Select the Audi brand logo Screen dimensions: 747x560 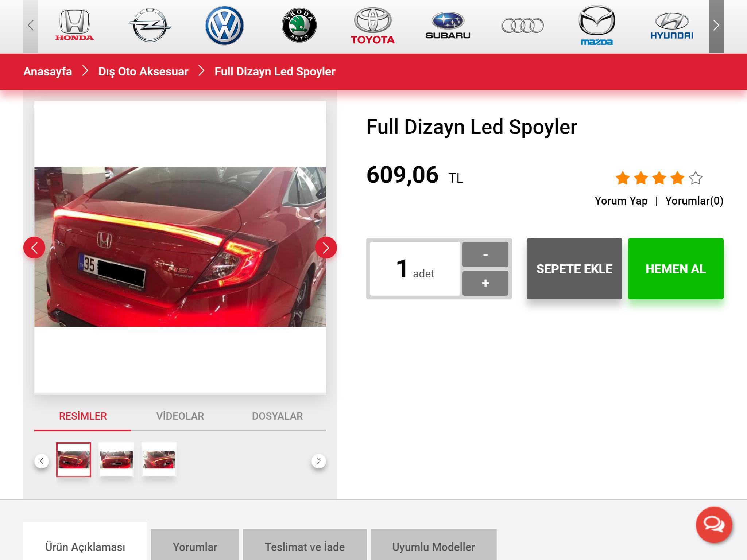click(x=523, y=26)
